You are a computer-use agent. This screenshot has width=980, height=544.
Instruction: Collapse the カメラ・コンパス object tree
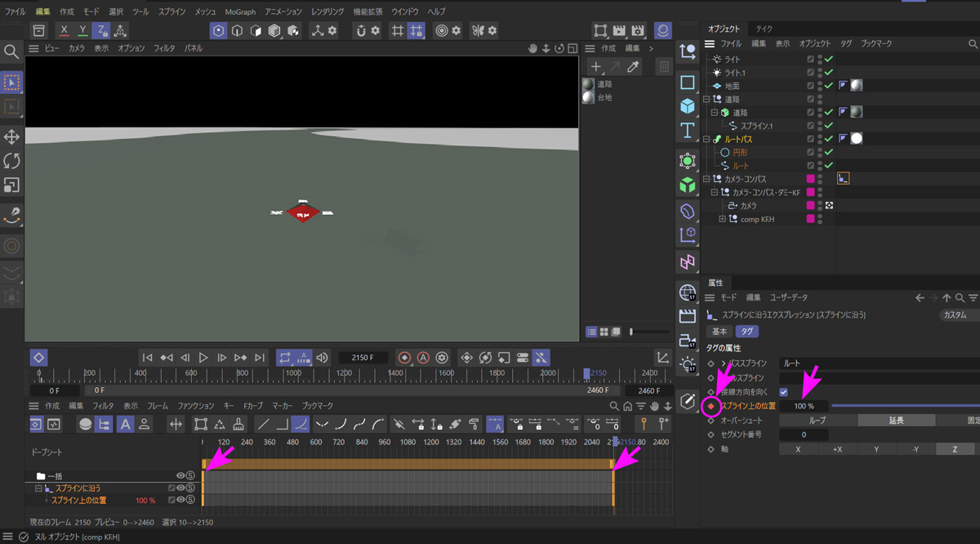click(x=707, y=179)
